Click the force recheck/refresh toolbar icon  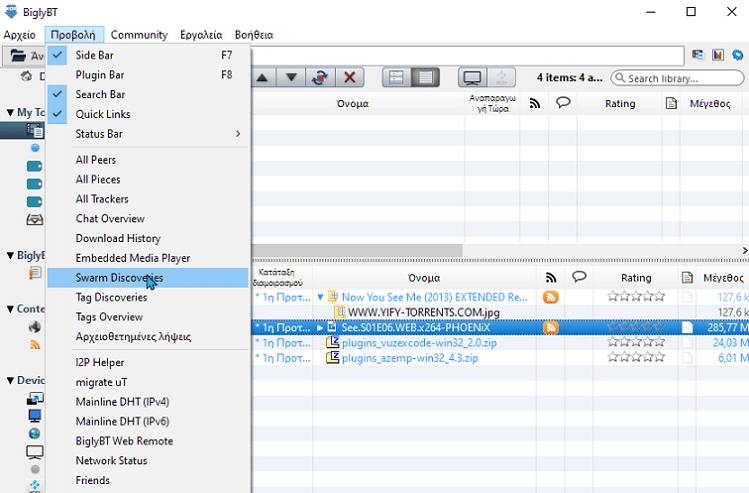coord(320,77)
